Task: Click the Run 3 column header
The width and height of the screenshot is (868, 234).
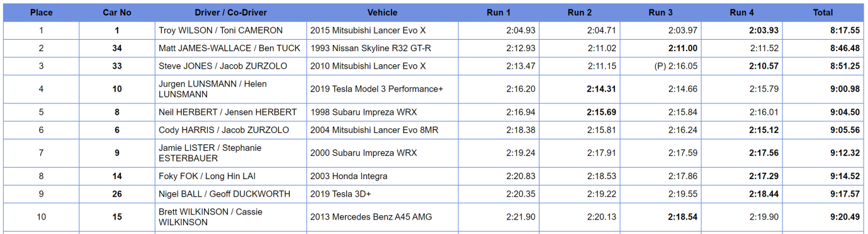Action: 661,13
